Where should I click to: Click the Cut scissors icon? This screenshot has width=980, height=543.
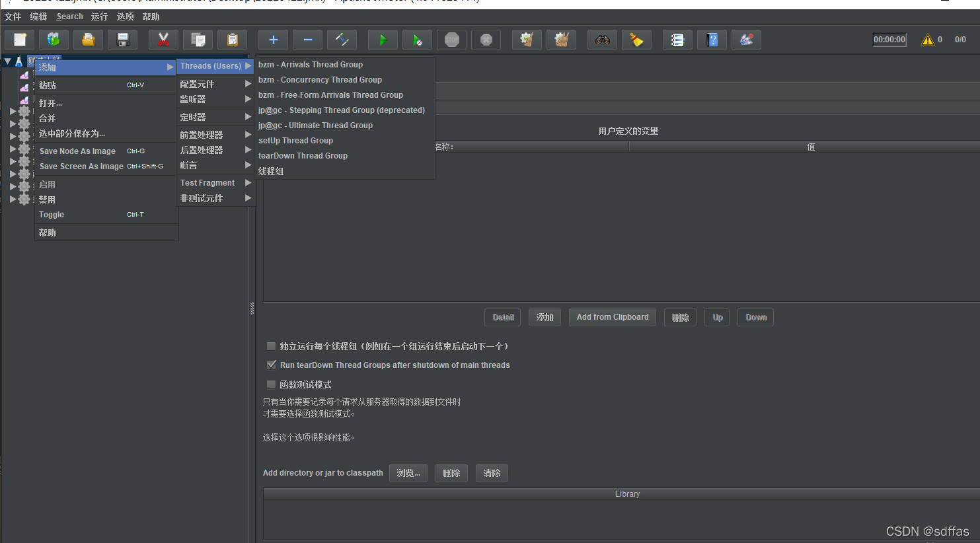tap(163, 40)
